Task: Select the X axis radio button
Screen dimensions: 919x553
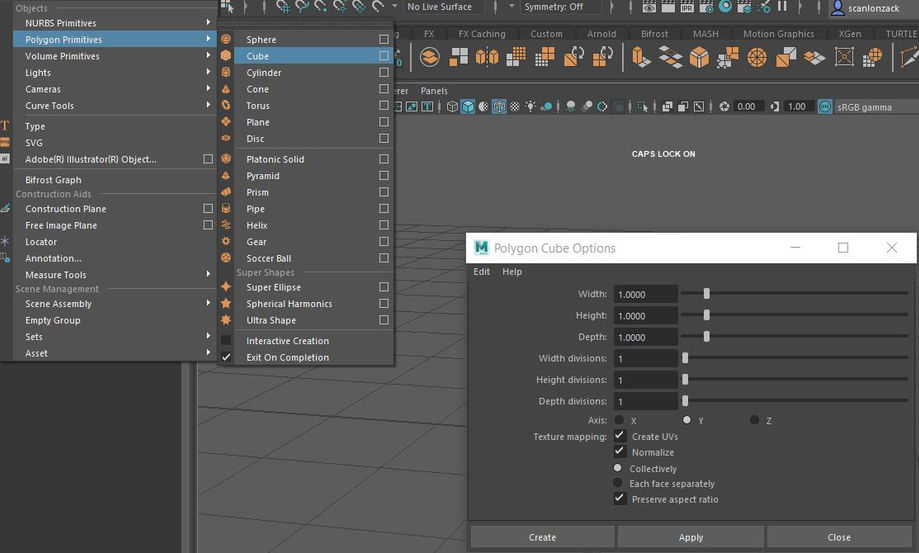Action: click(619, 420)
